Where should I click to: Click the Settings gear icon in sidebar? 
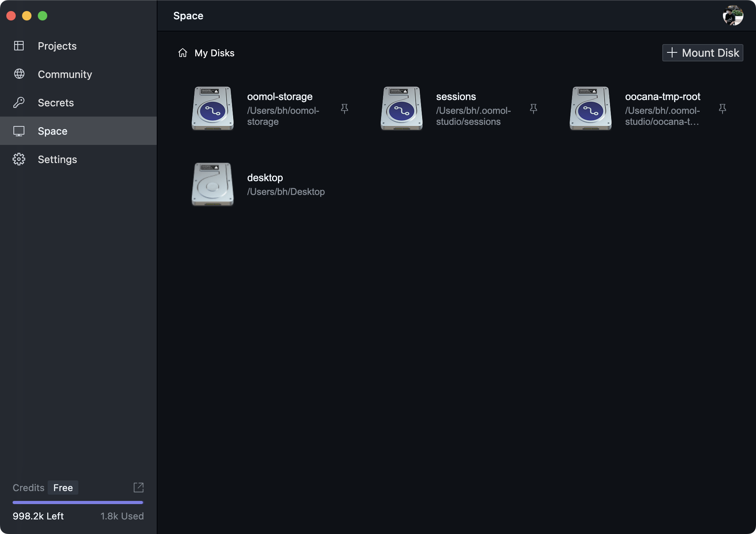click(19, 159)
